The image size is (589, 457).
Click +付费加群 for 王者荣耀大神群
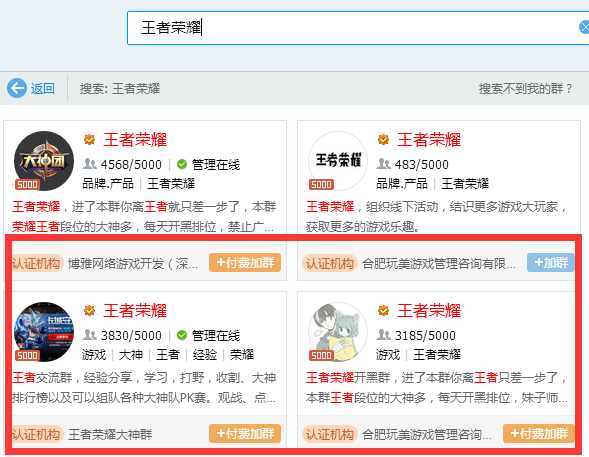click(245, 433)
